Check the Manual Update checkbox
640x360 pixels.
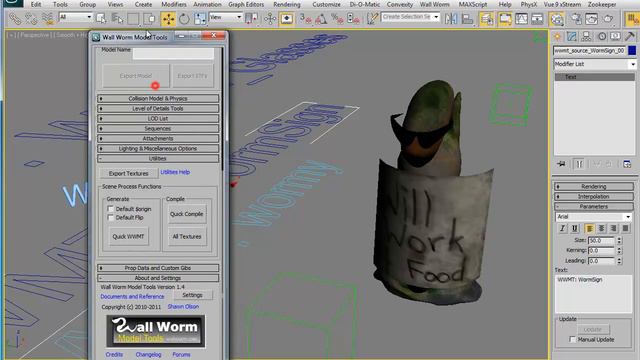click(x=573, y=339)
